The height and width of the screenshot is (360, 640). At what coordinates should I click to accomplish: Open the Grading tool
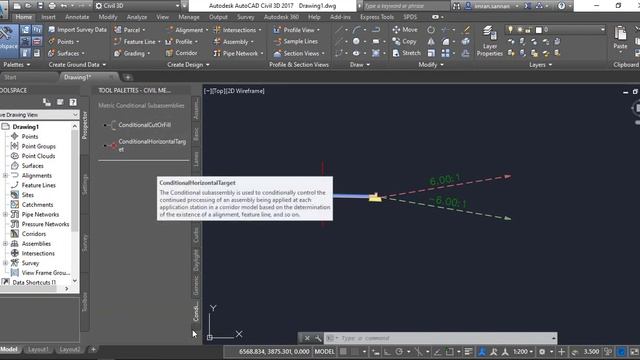(131, 53)
